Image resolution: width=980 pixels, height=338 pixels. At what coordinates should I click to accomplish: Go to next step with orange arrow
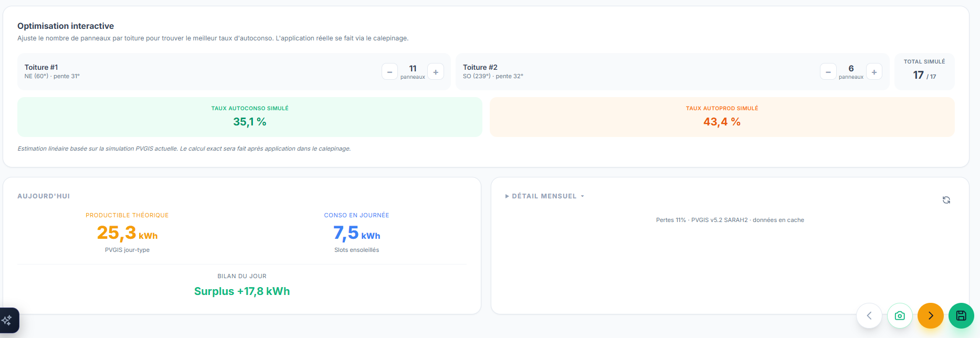[x=930, y=315]
